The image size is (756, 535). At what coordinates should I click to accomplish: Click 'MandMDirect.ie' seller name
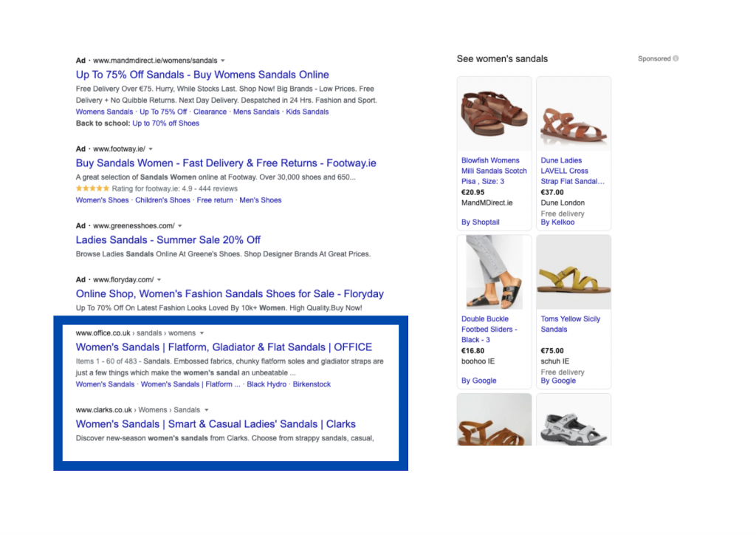point(487,203)
